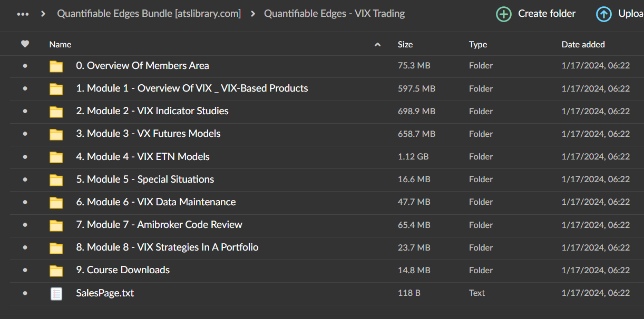Click folder icon for Module 4 - VIX ETN Models
This screenshot has height=319, width=644.
pos(56,157)
